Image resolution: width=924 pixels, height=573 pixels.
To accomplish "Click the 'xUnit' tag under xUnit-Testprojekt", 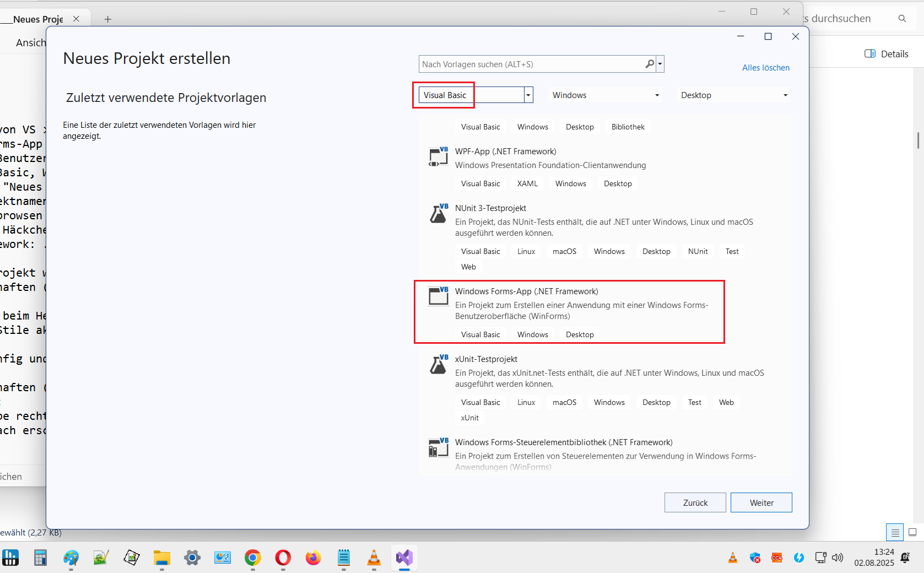I will click(469, 418).
